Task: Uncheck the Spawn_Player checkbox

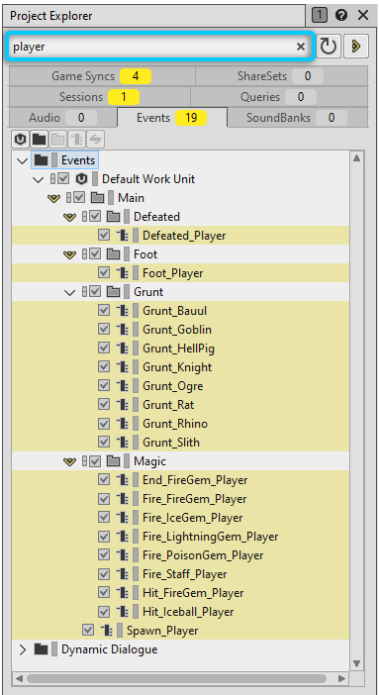Action: (88, 630)
